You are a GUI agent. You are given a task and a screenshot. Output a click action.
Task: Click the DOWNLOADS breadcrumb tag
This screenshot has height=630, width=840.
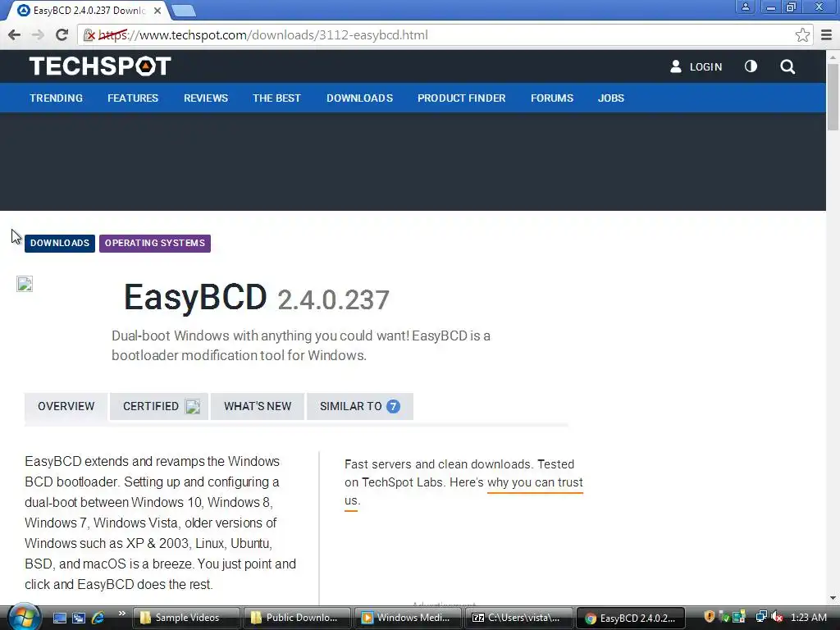59,243
